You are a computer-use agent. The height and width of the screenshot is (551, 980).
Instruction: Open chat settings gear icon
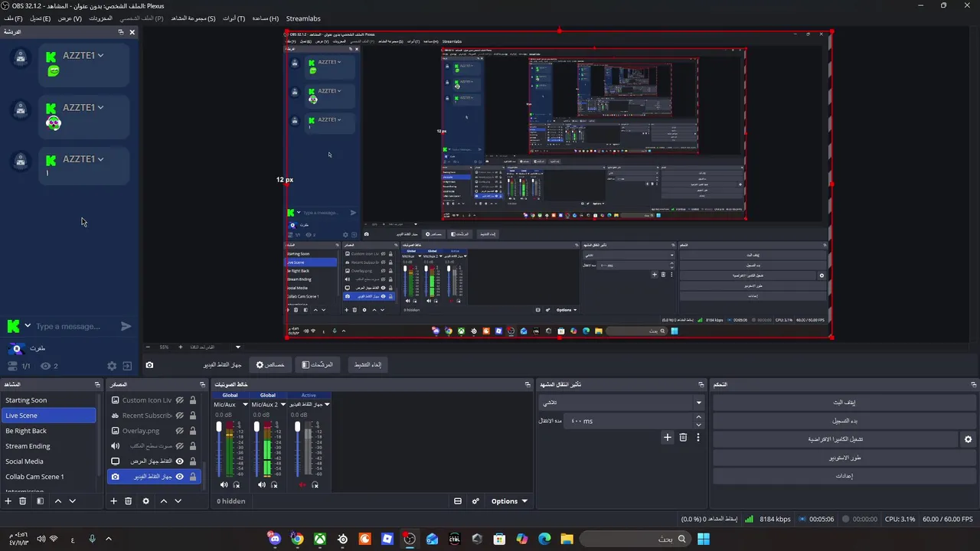[x=112, y=367]
